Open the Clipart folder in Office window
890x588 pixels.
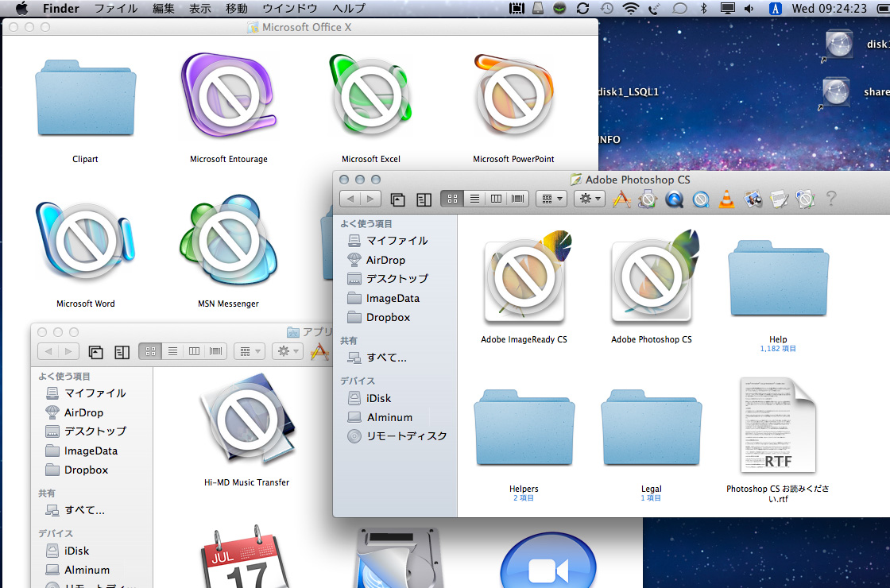[x=86, y=98]
